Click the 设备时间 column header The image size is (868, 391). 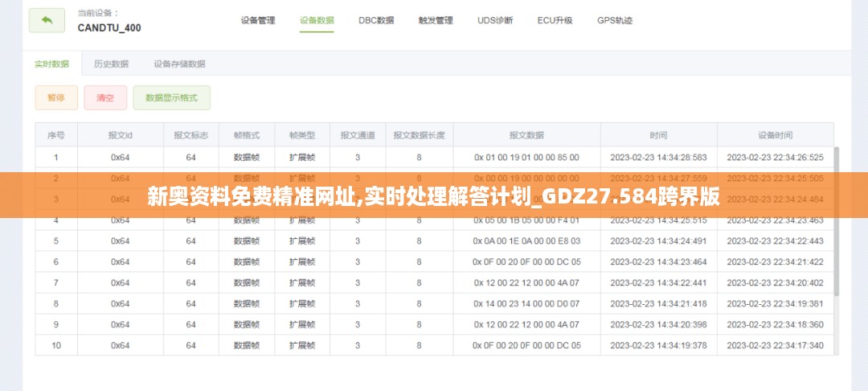coord(775,135)
